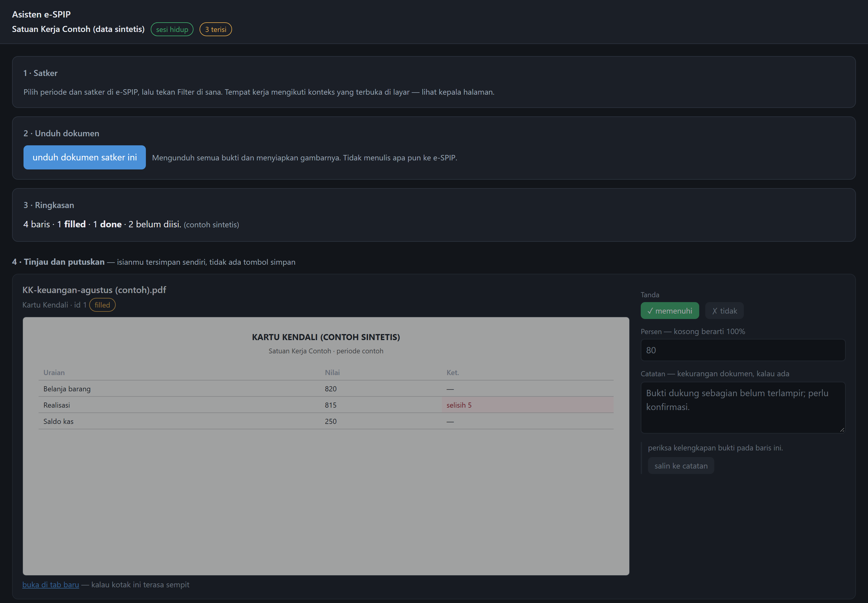Select the file name 'KK-keuangan-agustus (contoh).pdf'
This screenshot has height=603, width=868.
click(94, 290)
